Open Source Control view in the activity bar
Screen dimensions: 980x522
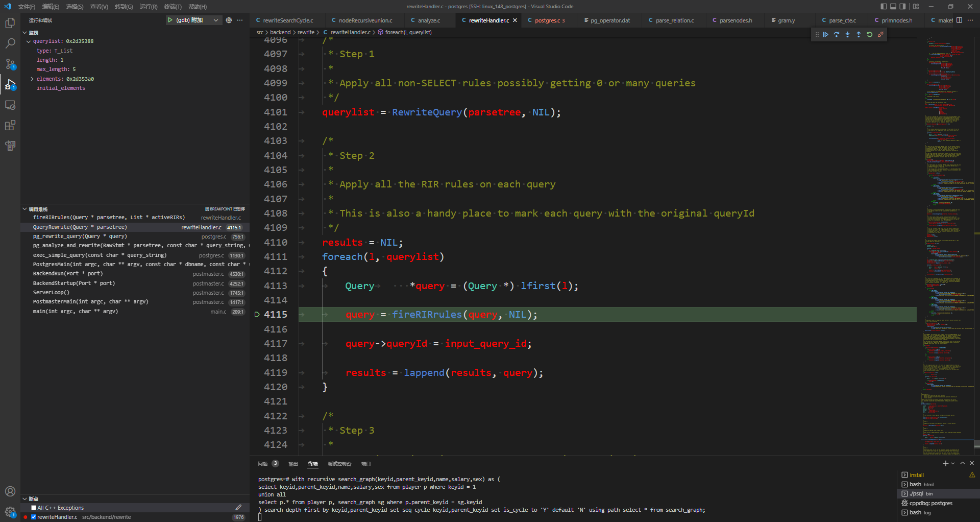(10, 64)
